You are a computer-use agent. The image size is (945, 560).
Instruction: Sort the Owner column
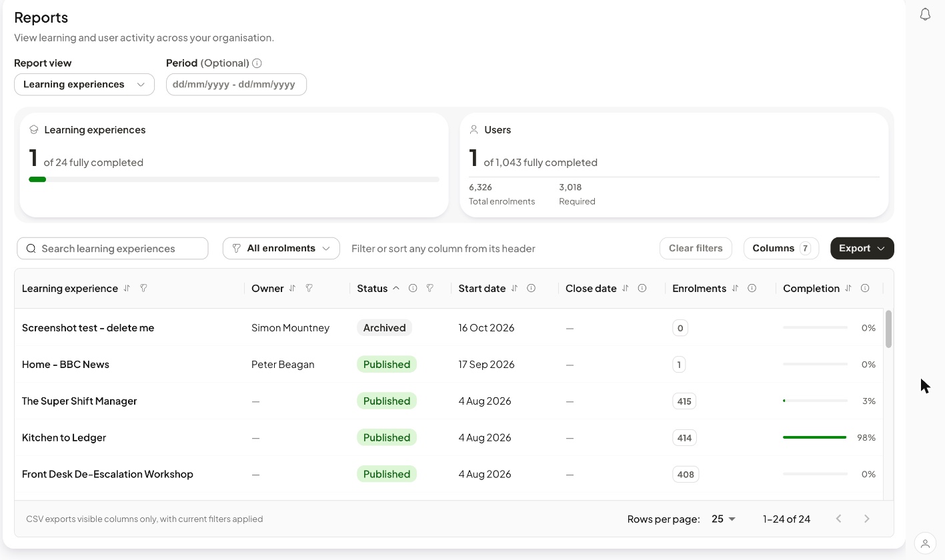[292, 289]
